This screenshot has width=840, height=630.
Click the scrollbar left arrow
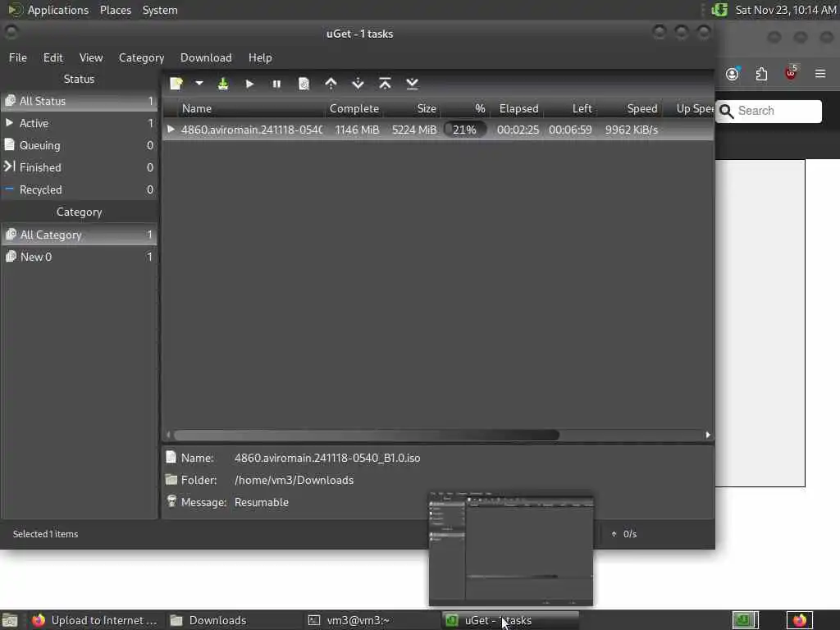(x=168, y=435)
